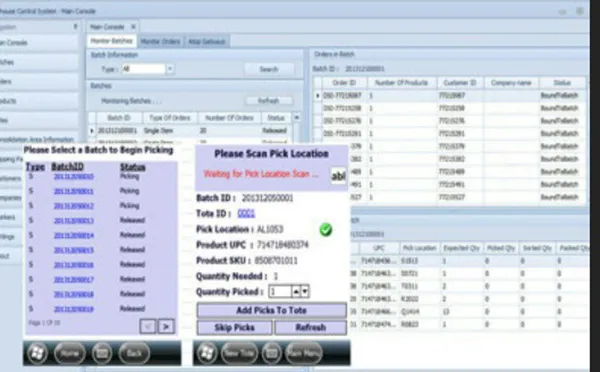
Task: Open the keyboard icon beside the Back button
Action: (x=101, y=353)
